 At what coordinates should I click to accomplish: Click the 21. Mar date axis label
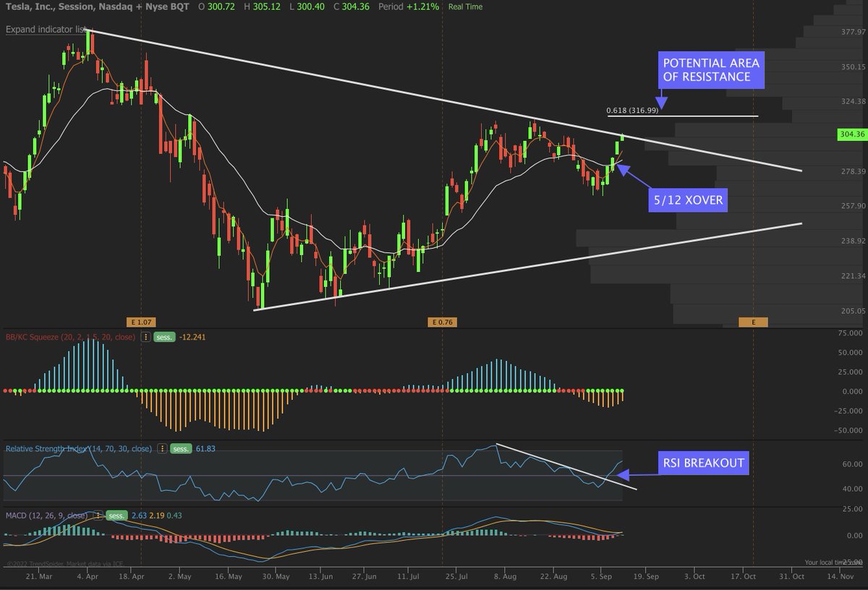pyautogui.click(x=40, y=577)
